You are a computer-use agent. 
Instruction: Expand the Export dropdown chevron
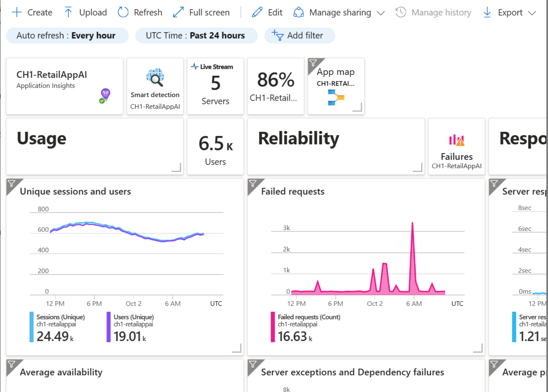tap(532, 13)
